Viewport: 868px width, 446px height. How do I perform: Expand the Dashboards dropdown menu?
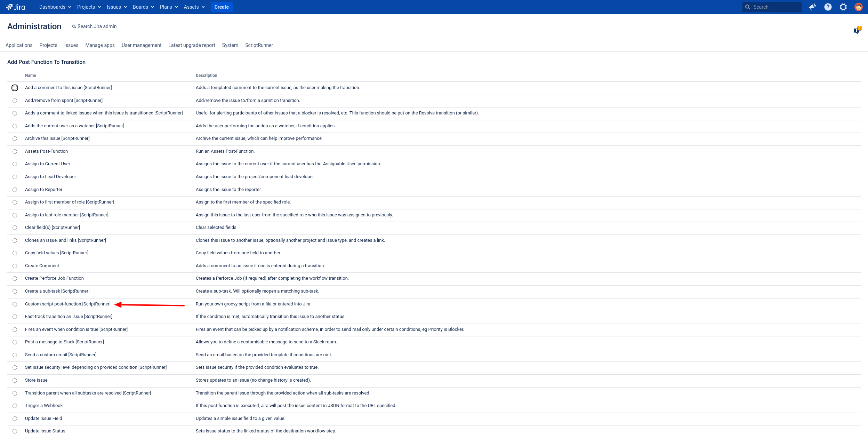(55, 7)
